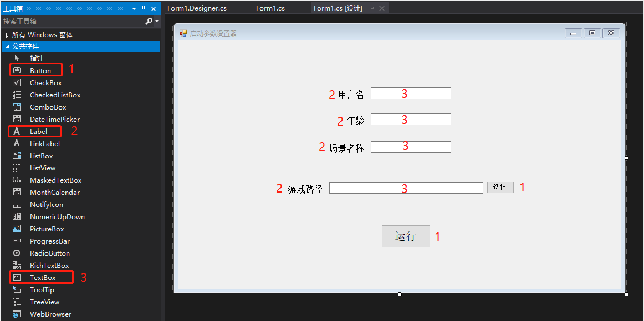The width and height of the screenshot is (644, 321).
Task: Open the toolbox window position dropdown arrow
Action: click(134, 9)
